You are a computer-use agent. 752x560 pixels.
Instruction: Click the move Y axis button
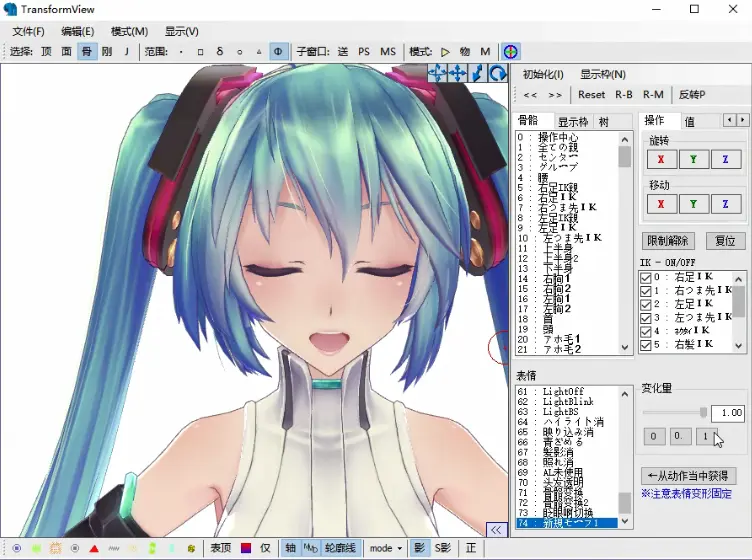click(693, 204)
